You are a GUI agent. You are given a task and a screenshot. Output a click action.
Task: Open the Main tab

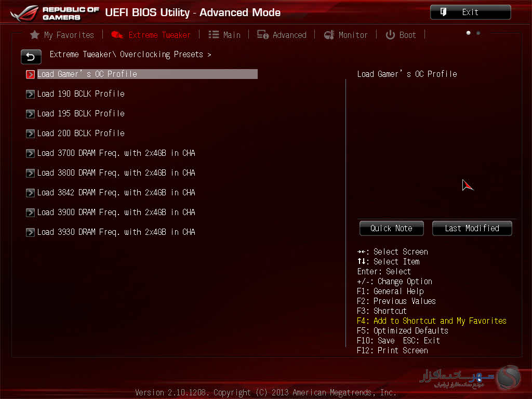[x=231, y=35]
